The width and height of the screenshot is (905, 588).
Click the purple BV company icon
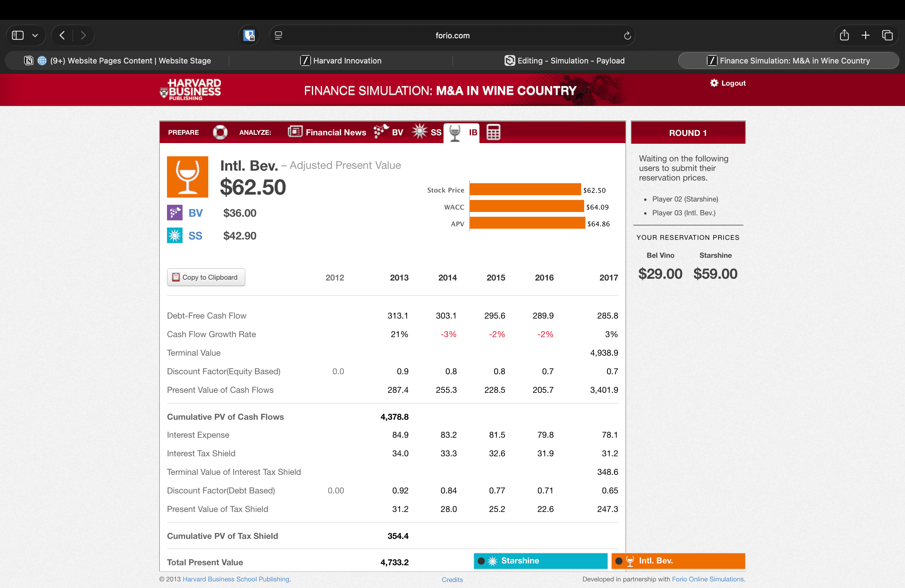pos(174,213)
